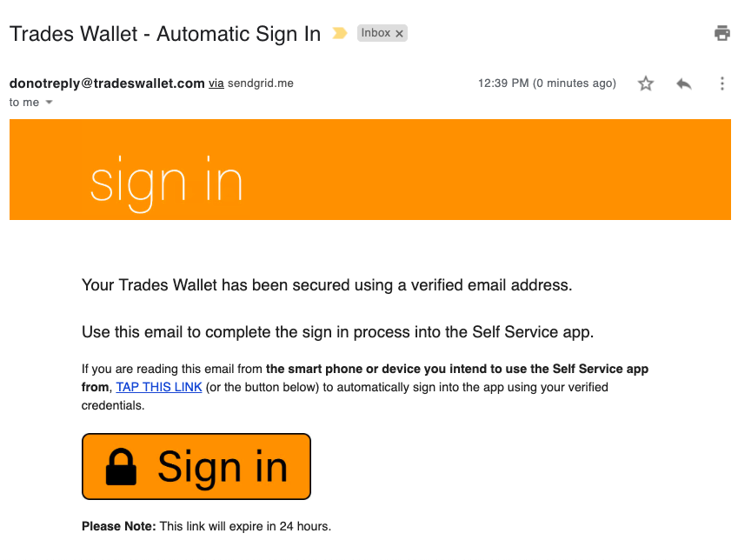
Task: Click sender donotreply@tradeswallet.com address
Action: [x=107, y=83]
